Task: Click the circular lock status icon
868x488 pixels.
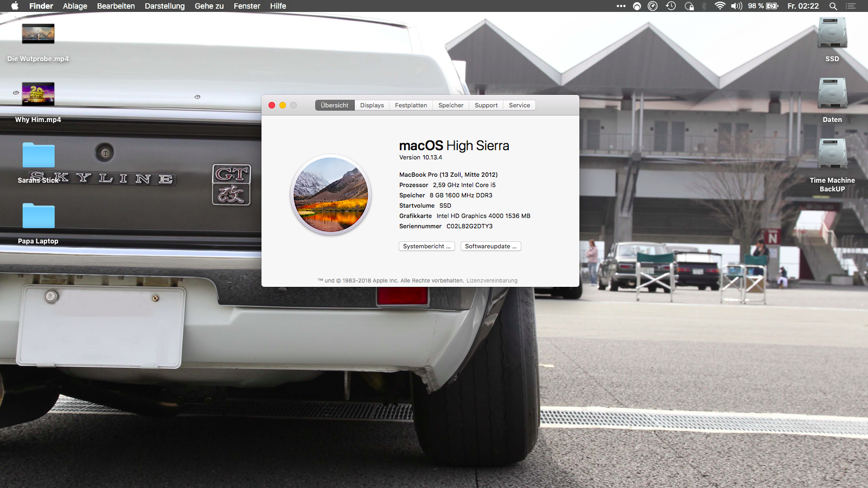Action: tap(689, 6)
